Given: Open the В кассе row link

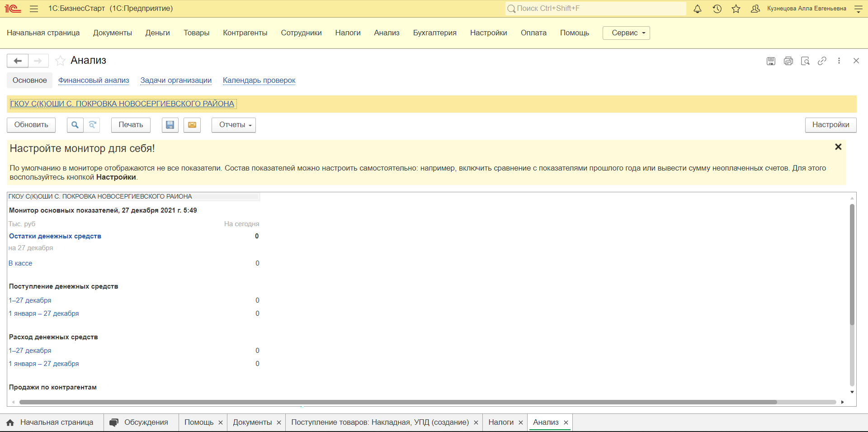Looking at the screenshot, I should [x=20, y=263].
